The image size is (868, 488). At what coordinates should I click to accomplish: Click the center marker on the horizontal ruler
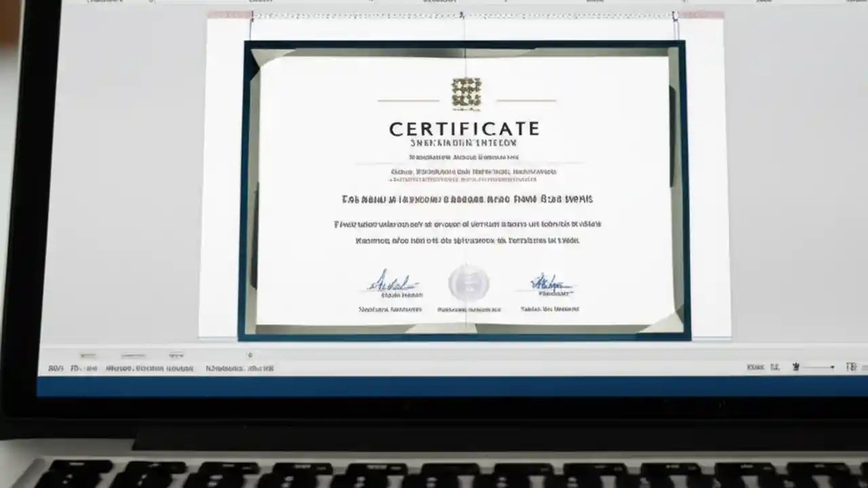click(464, 14)
